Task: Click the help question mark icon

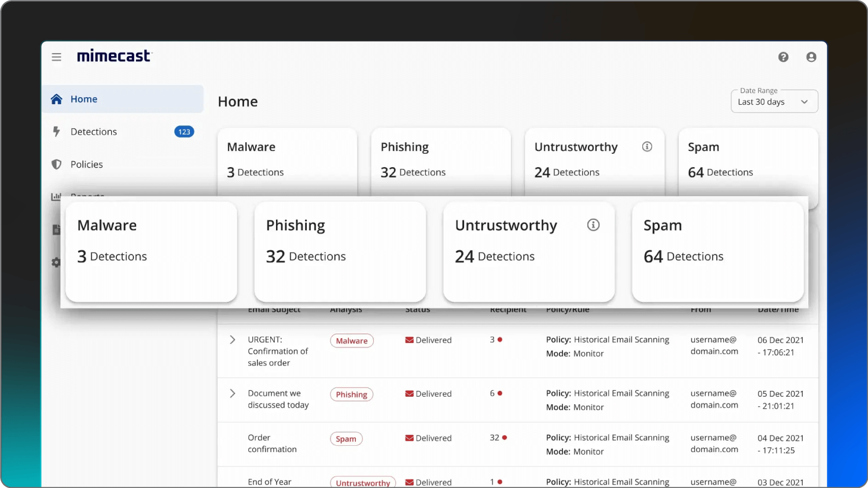Action: (x=784, y=57)
